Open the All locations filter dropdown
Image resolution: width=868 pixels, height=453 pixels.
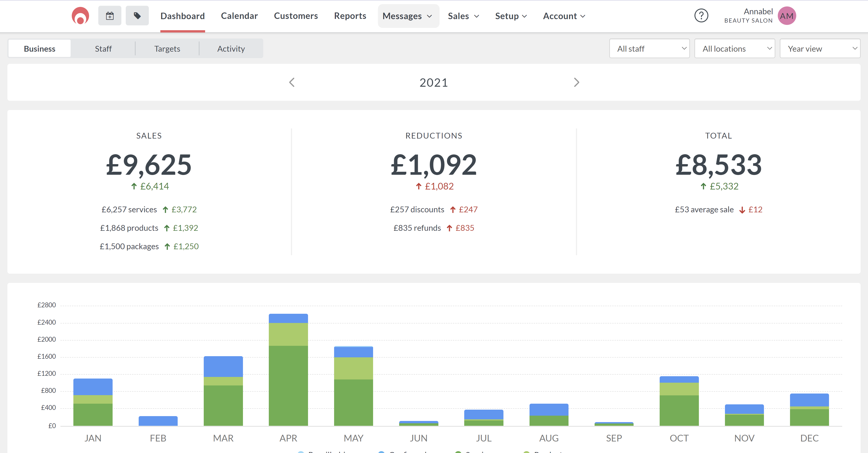pyautogui.click(x=735, y=48)
